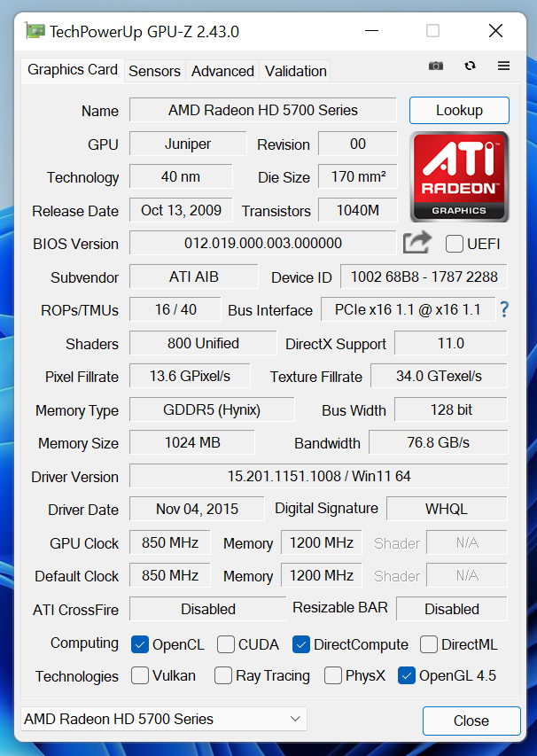Click the Bus Width value 128 bit
This screenshot has width=537, height=756.
click(x=451, y=409)
